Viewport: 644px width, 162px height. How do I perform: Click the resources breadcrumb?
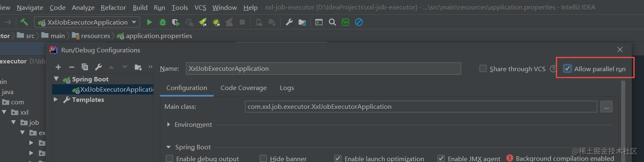tap(95, 36)
